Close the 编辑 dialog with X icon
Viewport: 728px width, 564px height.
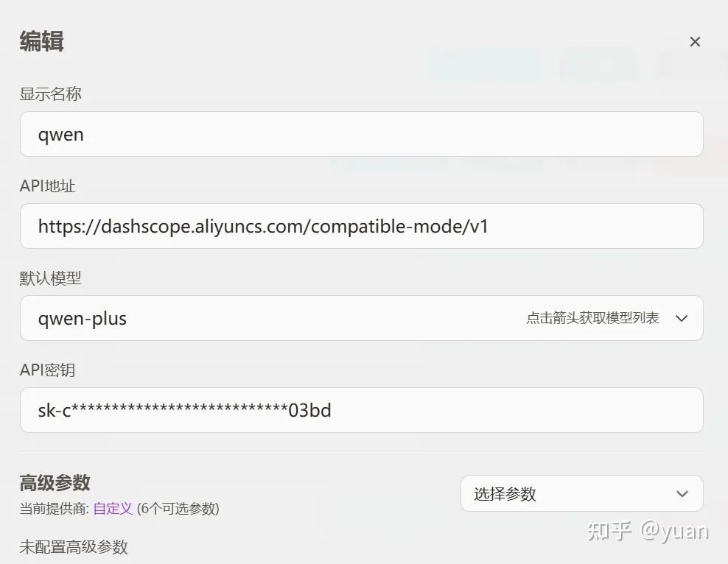[x=695, y=42]
